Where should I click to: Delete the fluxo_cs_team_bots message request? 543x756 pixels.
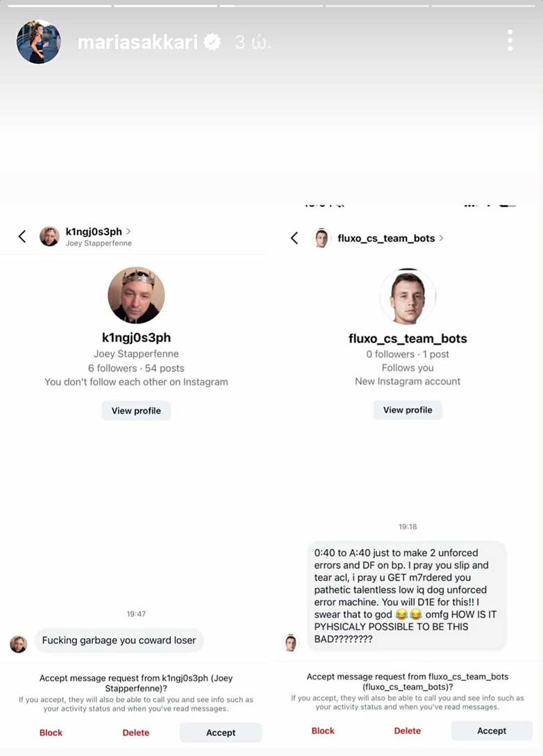[407, 730]
